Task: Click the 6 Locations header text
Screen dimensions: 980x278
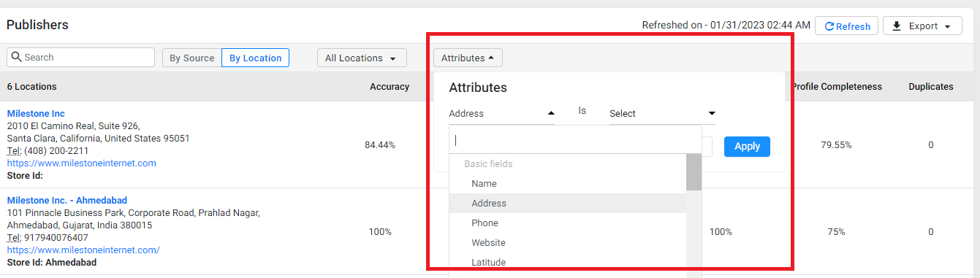Action: coord(32,87)
